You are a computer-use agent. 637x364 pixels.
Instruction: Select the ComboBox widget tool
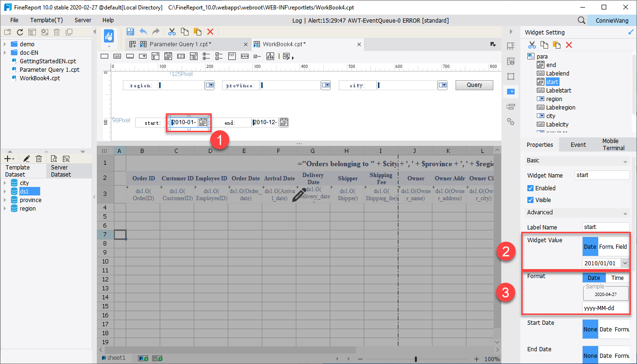click(x=142, y=56)
